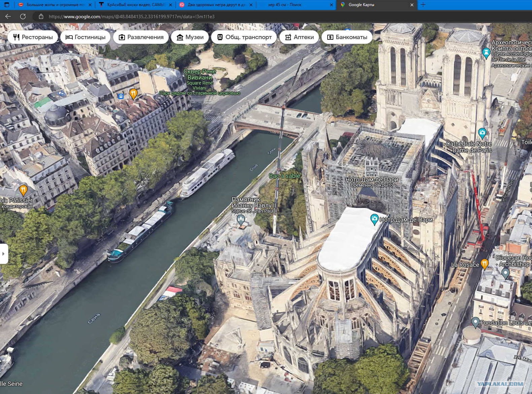This screenshot has width=532, height=394.
Task: Open the Choix Pâtissier restaurant pin
Action: (23, 190)
